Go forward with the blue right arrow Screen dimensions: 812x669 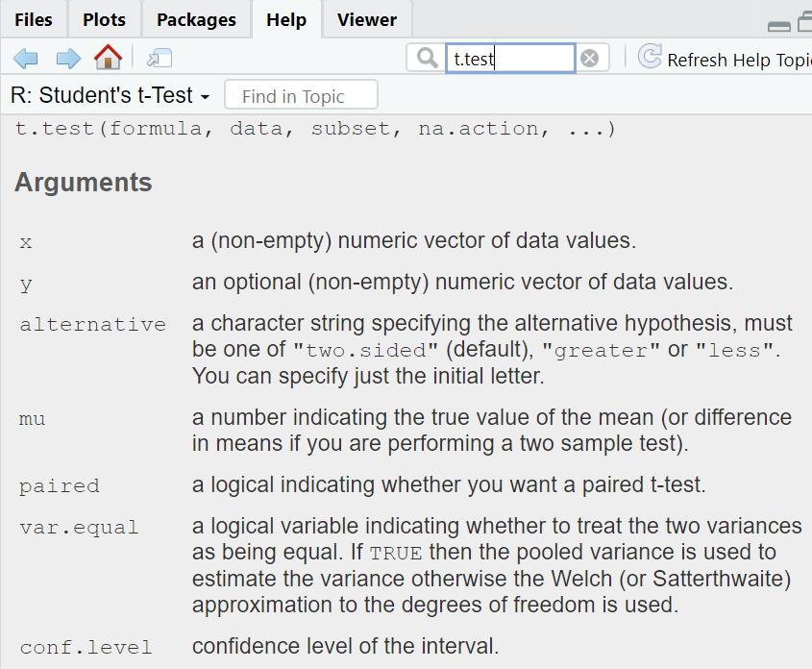(68, 59)
